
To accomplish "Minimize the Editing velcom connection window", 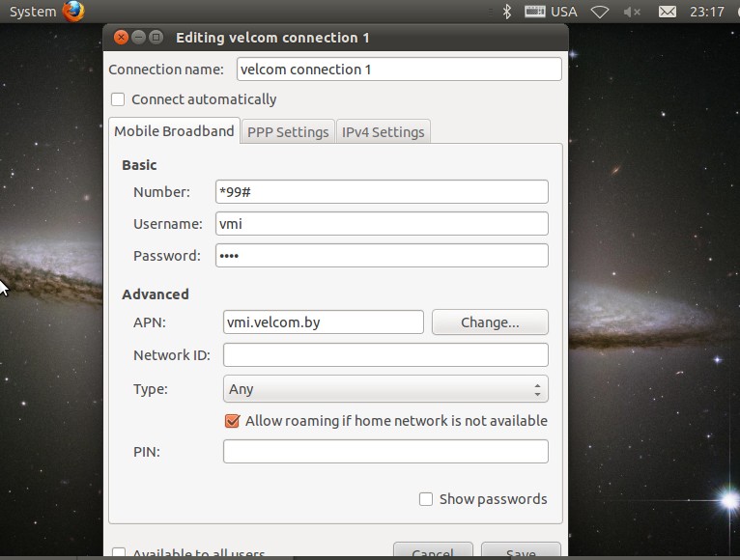I will [x=138, y=38].
